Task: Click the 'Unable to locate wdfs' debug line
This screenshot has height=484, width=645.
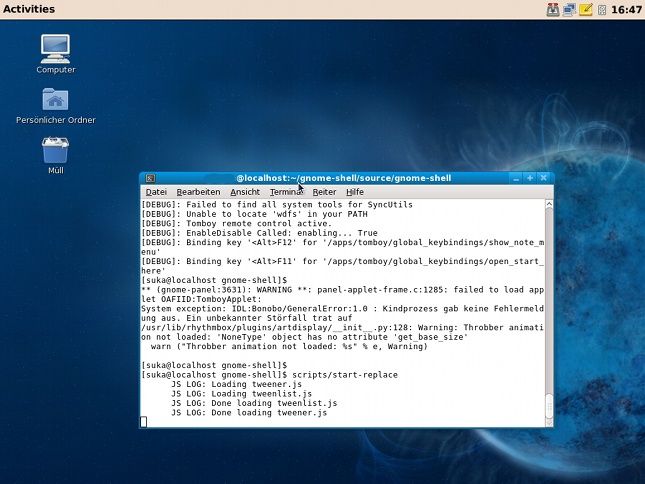Action: point(254,214)
